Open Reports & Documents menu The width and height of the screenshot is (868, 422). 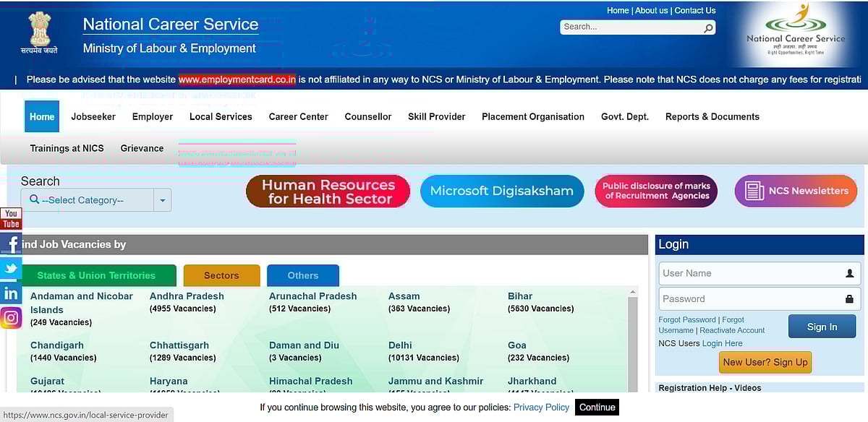712,116
